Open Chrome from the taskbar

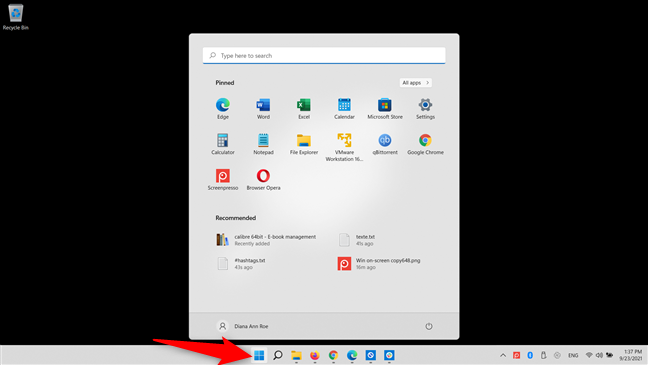tap(334, 355)
